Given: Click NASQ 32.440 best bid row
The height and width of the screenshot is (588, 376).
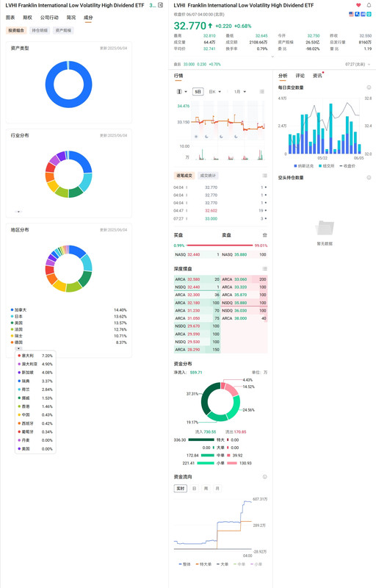Looking at the screenshot, I should click(x=197, y=254).
